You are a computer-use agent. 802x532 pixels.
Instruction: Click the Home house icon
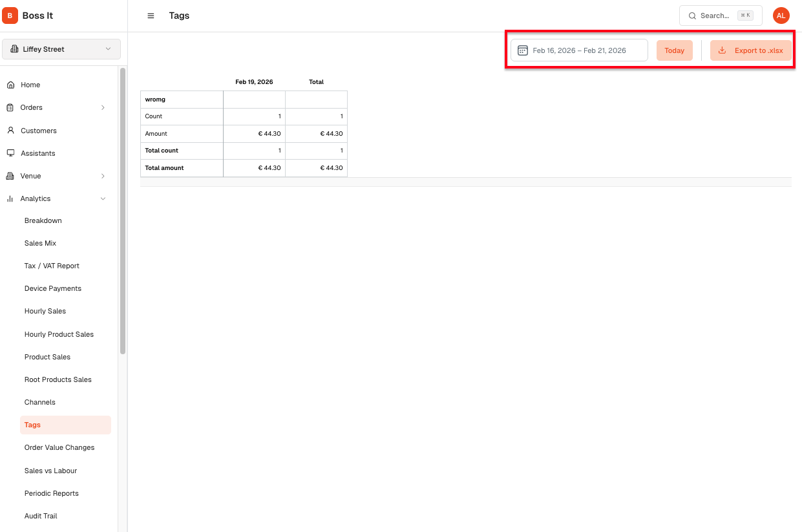(10, 85)
